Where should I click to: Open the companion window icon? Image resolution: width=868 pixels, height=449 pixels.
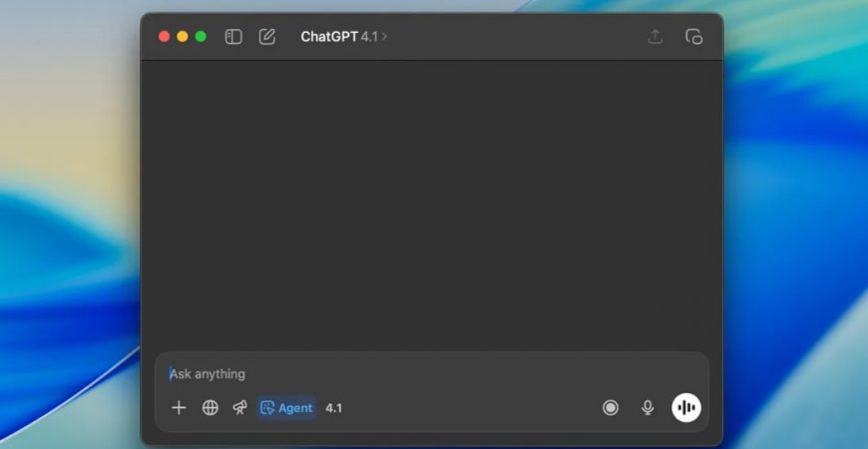click(x=693, y=37)
